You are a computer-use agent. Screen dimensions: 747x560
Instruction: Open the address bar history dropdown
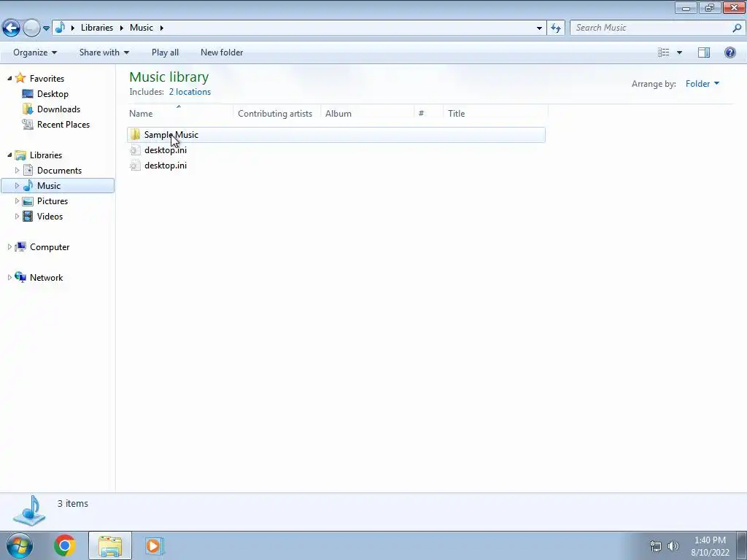(x=539, y=28)
